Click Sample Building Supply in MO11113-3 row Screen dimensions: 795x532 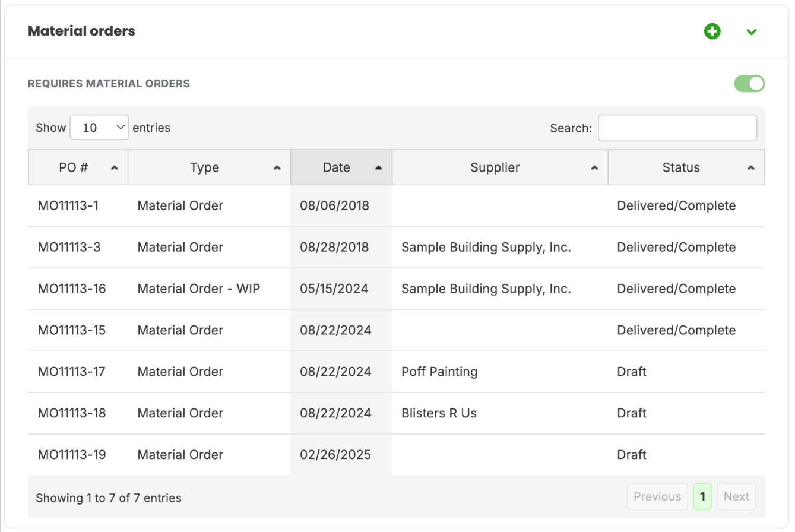(486, 248)
